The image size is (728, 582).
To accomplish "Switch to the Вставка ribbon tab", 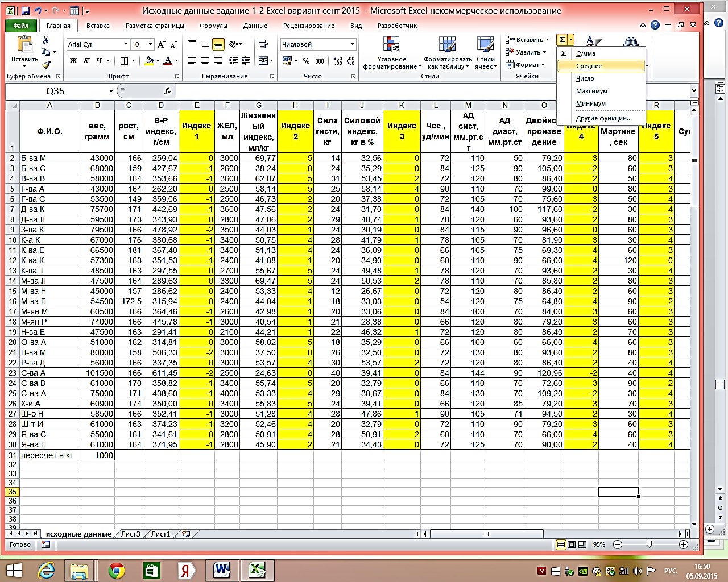I will (x=98, y=26).
